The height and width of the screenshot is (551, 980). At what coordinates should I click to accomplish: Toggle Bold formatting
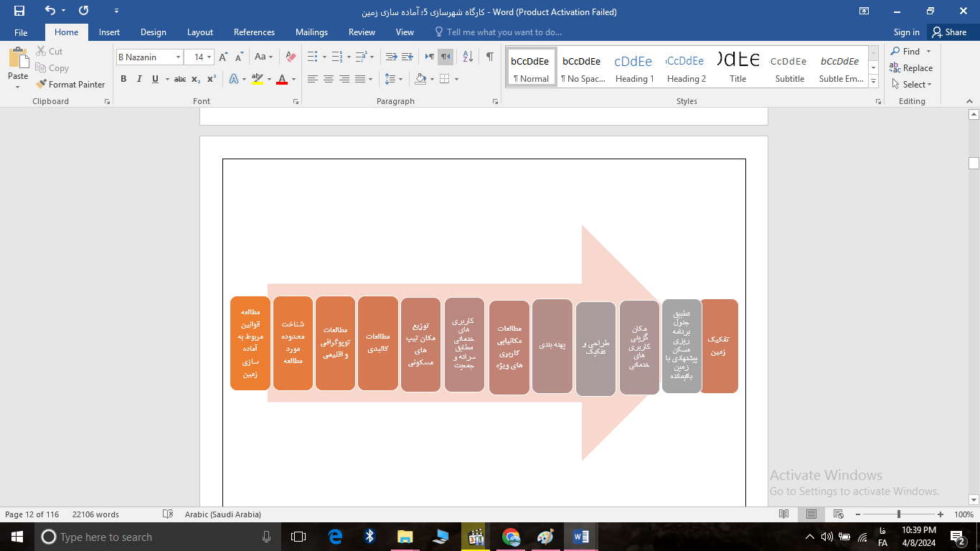pyautogui.click(x=123, y=79)
